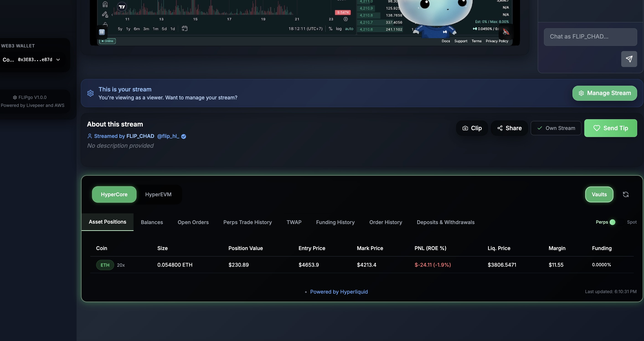Click the size value 0.054800 ETH

point(175,265)
